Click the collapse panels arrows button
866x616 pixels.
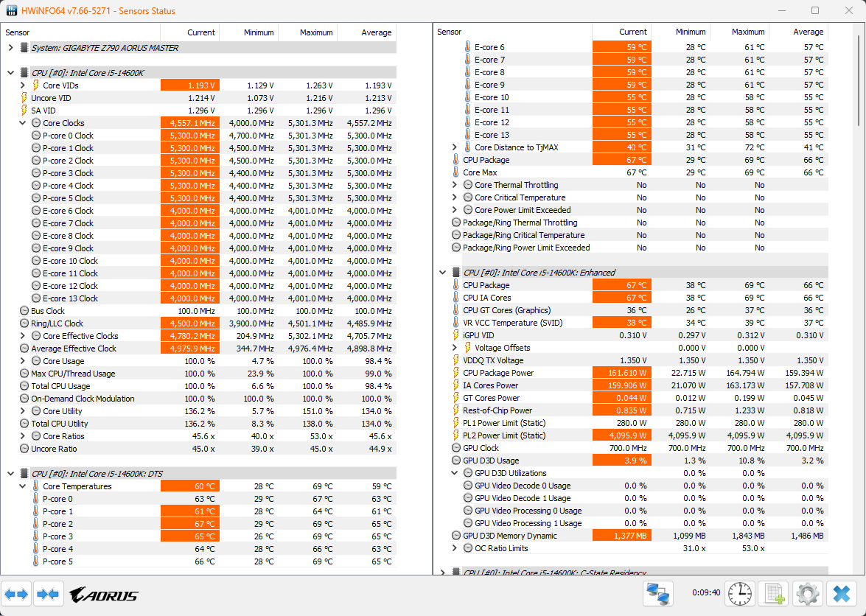point(48,594)
